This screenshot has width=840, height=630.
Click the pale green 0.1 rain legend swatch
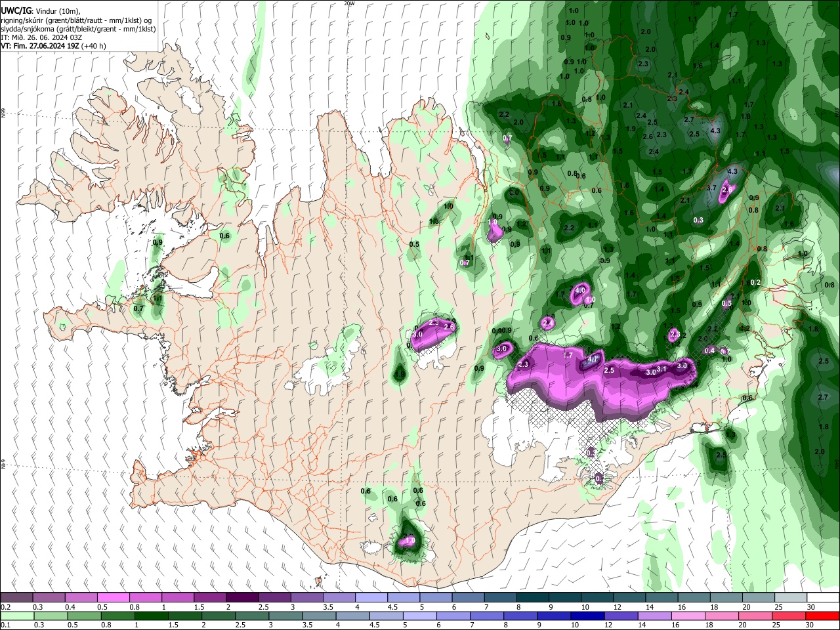tap(17, 616)
